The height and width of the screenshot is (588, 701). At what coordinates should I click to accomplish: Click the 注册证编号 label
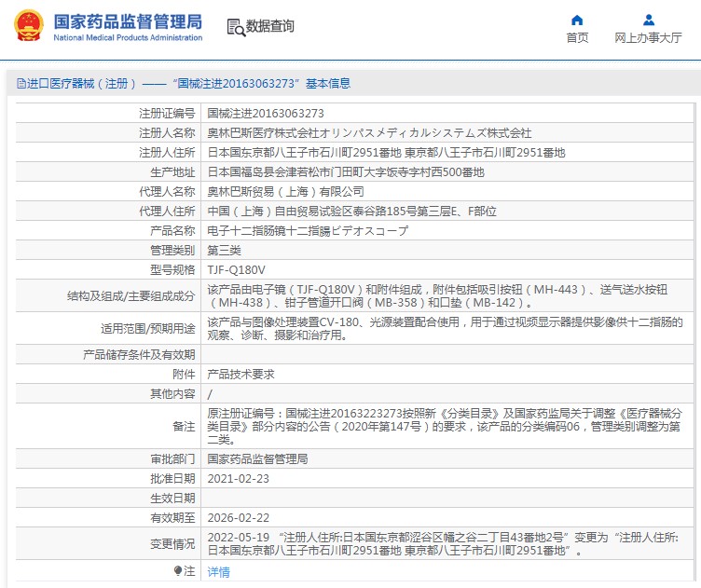click(167, 114)
